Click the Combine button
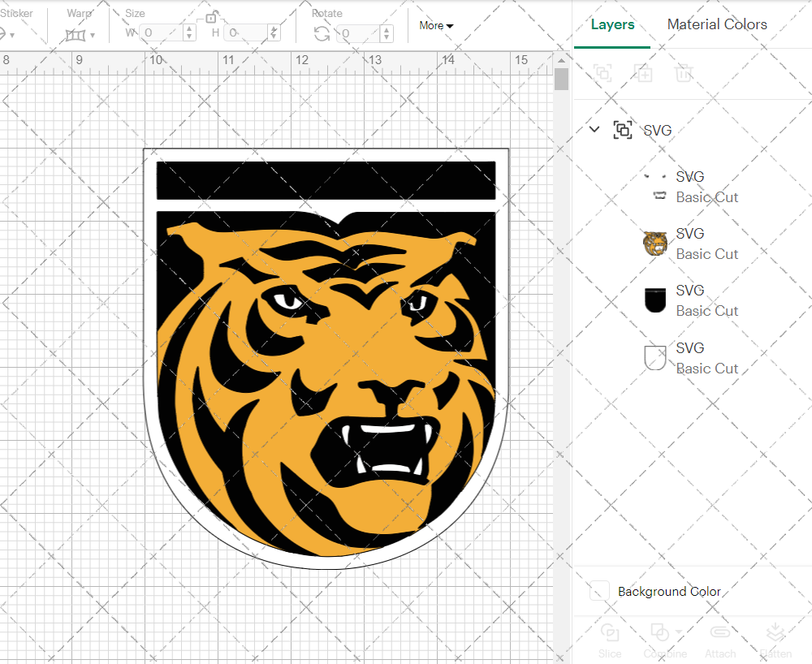This screenshot has width=812, height=664. coord(665,640)
